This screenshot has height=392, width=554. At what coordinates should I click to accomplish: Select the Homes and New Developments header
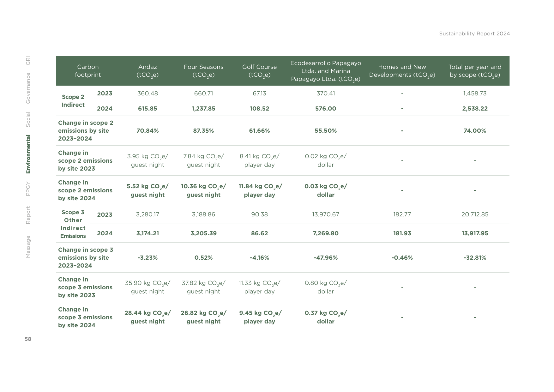(402, 71)
